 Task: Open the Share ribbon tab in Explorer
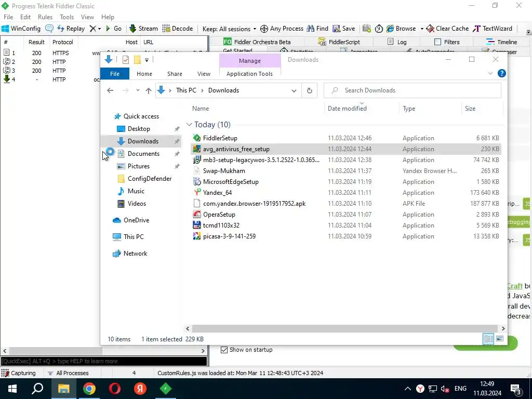point(175,74)
